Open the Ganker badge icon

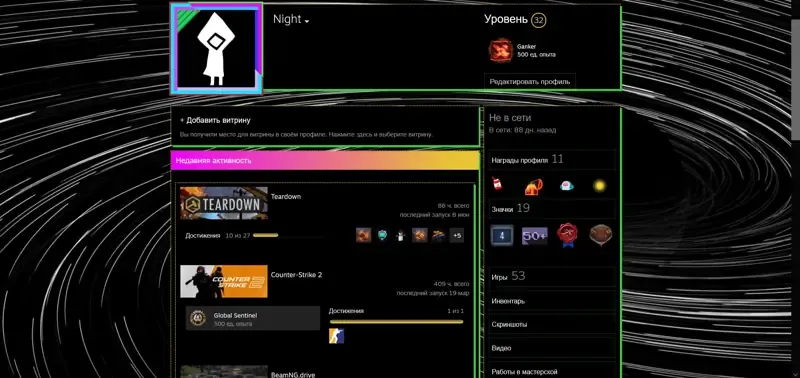click(501, 51)
